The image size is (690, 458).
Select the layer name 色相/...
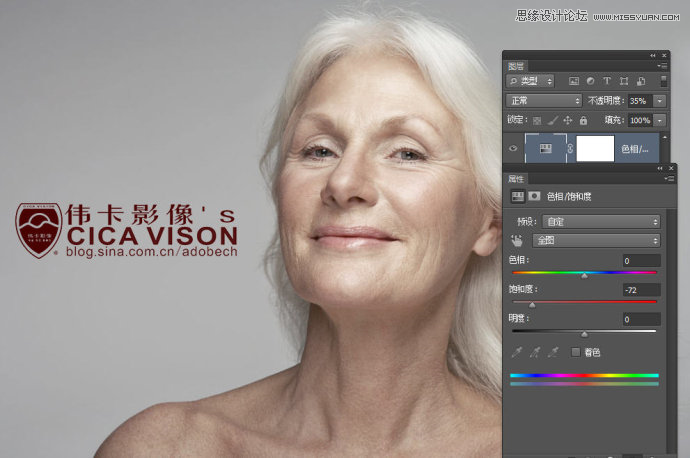coord(635,149)
